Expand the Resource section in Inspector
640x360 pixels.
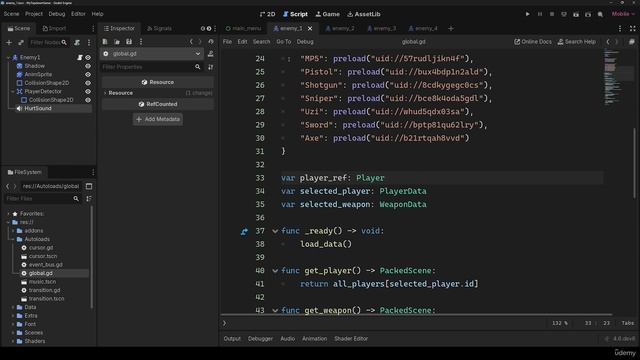point(105,93)
